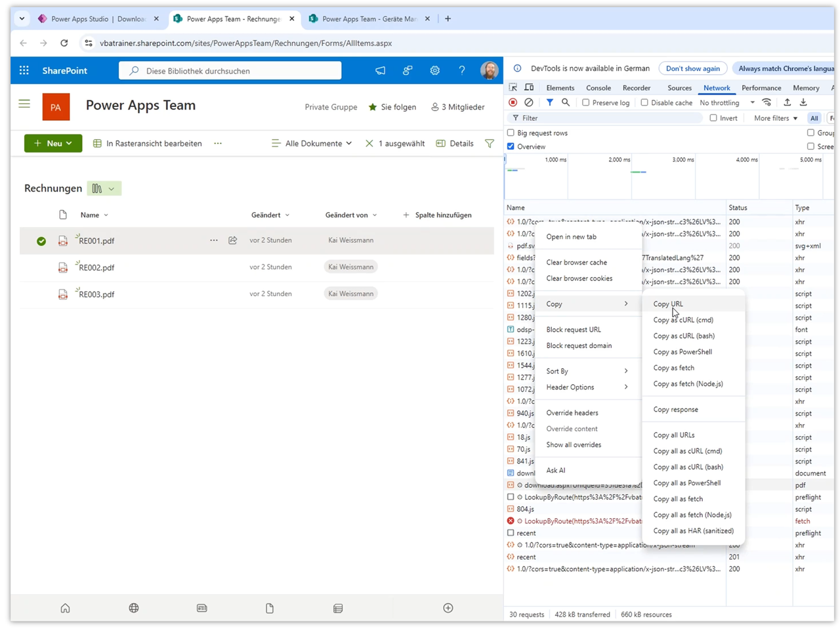Click the SharePoint settings gear icon
The height and width of the screenshot is (631, 840).
(434, 70)
